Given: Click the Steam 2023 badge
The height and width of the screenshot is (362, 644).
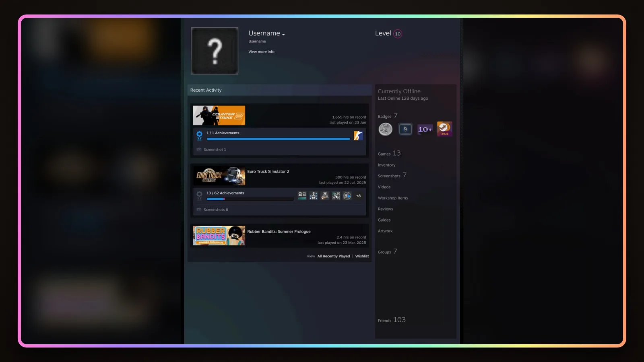Looking at the screenshot, I should pyautogui.click(x=445, y=129).
